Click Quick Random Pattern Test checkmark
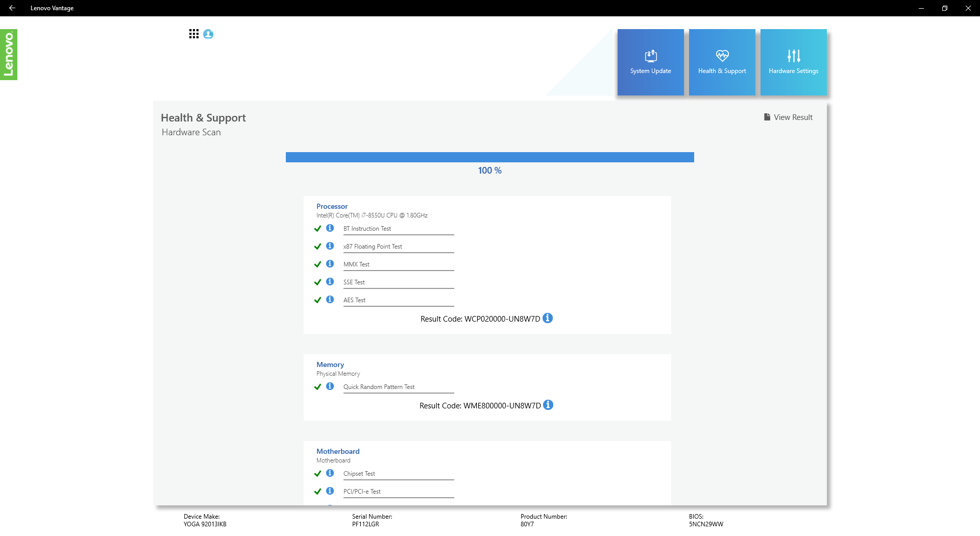This screenshot has height=536, width=980. [x=317, y=387]
